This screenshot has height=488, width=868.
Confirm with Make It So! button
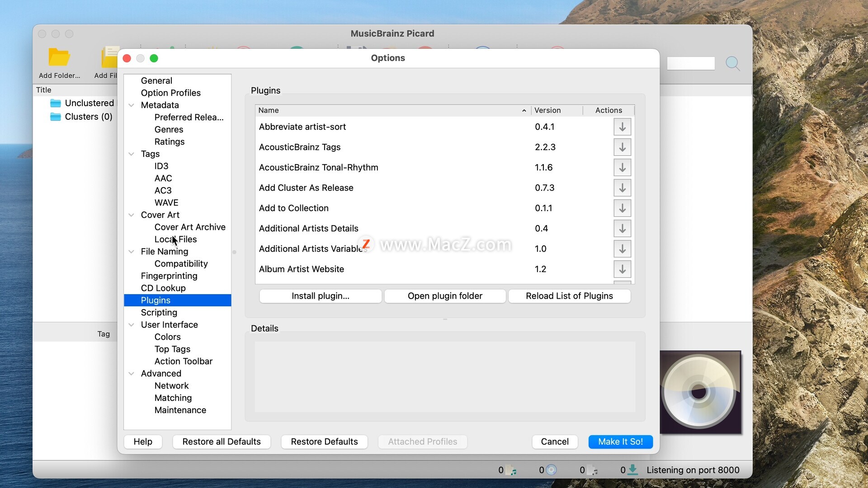[x=620, y=442]
